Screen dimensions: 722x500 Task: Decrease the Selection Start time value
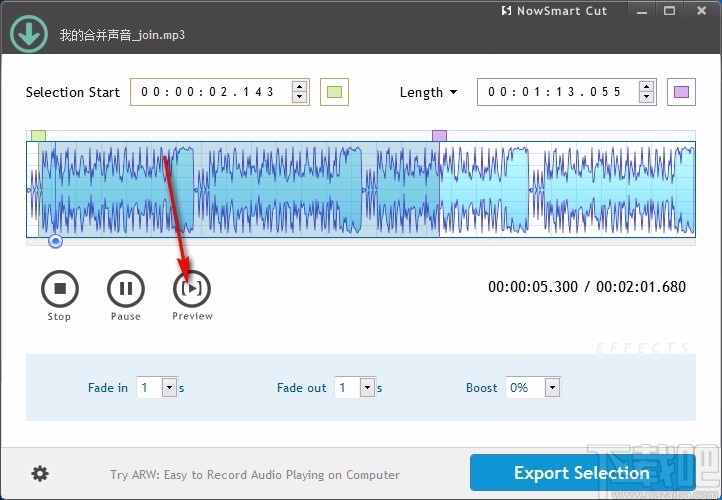(x=299, y=97)
